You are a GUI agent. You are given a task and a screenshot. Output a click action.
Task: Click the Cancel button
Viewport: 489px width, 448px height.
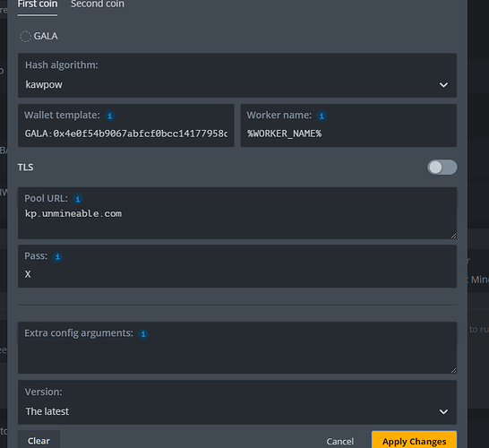pos(340,442)
